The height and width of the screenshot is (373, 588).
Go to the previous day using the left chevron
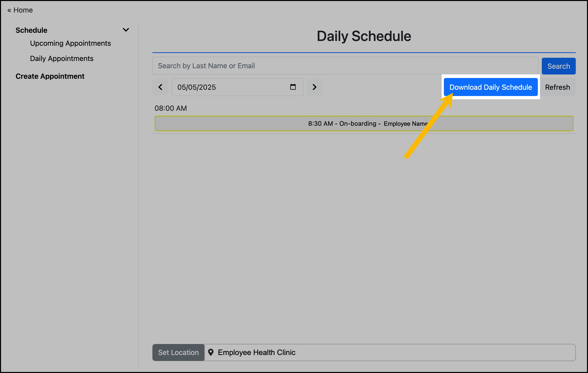click(x=160, y=87)
